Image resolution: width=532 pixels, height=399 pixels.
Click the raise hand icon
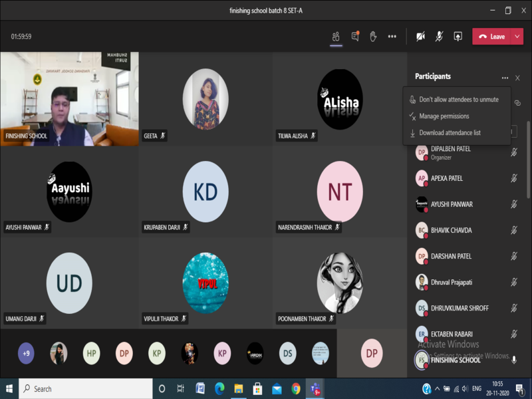pyautogui.click(x=374, y=37)
